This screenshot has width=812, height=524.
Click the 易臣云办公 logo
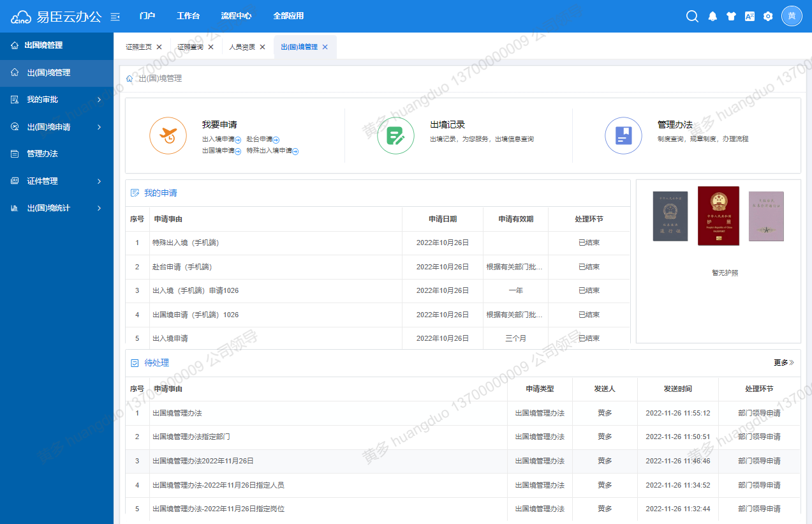(x=56, y=17)
